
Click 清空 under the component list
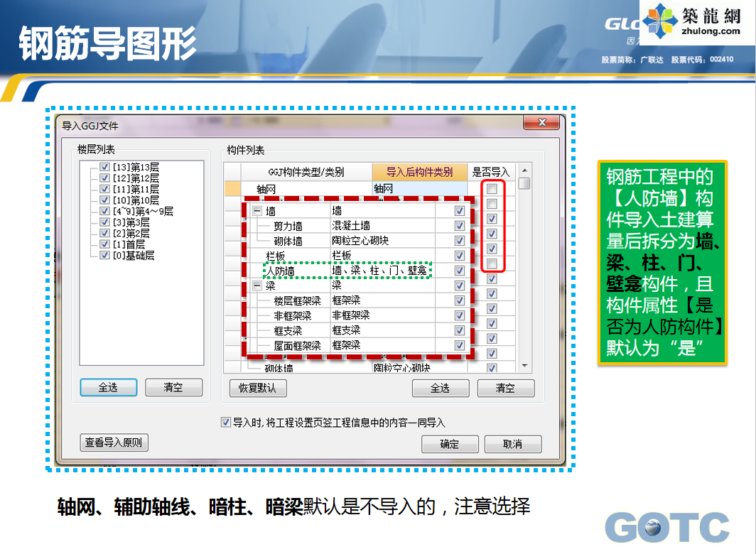tap(505, 389)
